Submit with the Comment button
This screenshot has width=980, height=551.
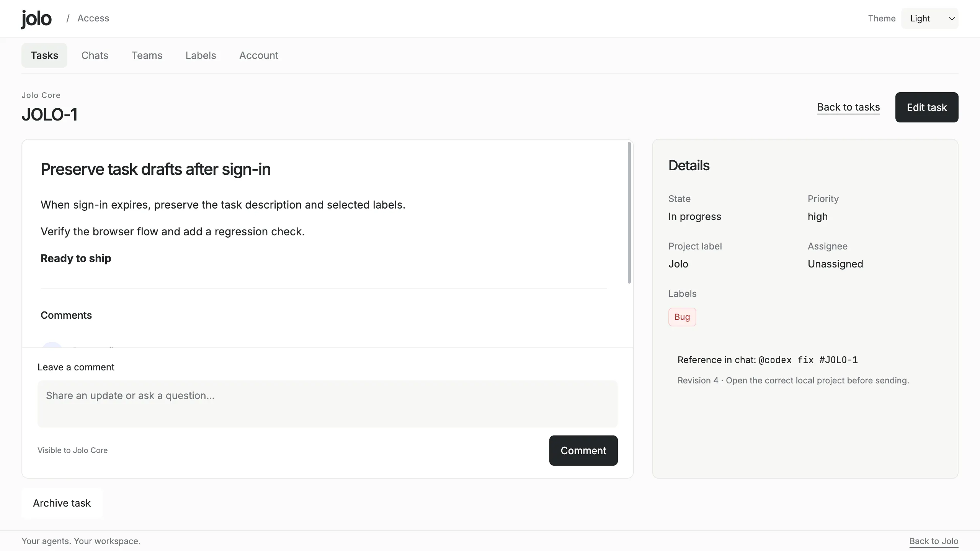point(583,450)
